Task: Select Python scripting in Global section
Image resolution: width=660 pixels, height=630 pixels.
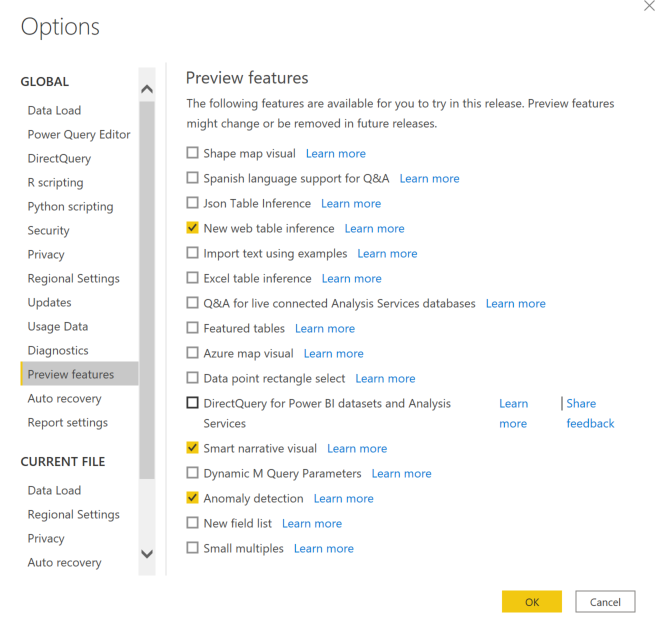Action: pos(70,207)
